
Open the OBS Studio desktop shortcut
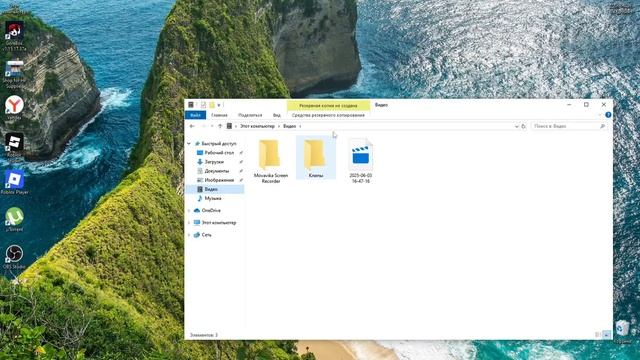coord(14,257)
